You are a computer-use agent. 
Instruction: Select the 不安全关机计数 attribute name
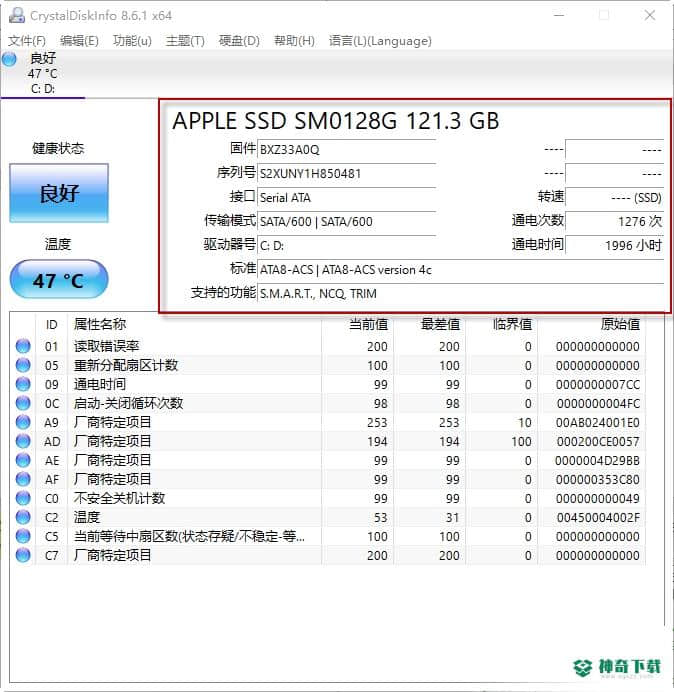[120, 498]
